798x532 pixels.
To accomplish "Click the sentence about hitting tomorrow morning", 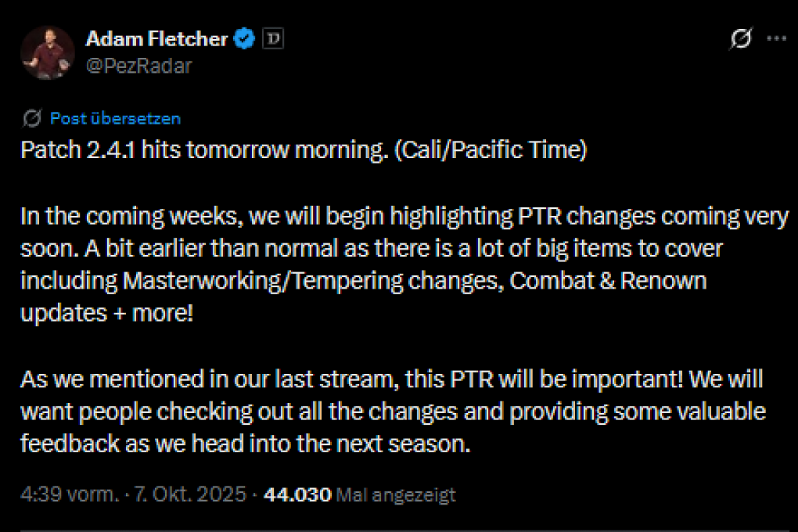I will [304, 150].
